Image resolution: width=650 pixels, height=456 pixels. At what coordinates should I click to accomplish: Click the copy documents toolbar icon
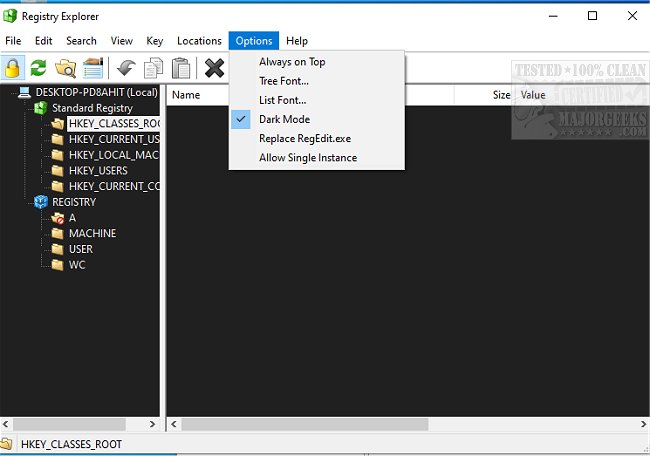(x=153, y=68)
